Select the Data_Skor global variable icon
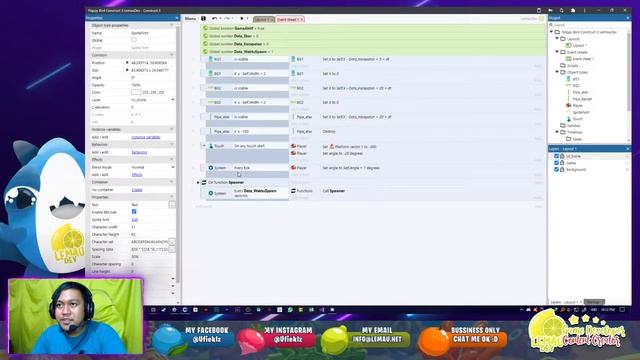The image size is (640, 360). tap(206, 36)
